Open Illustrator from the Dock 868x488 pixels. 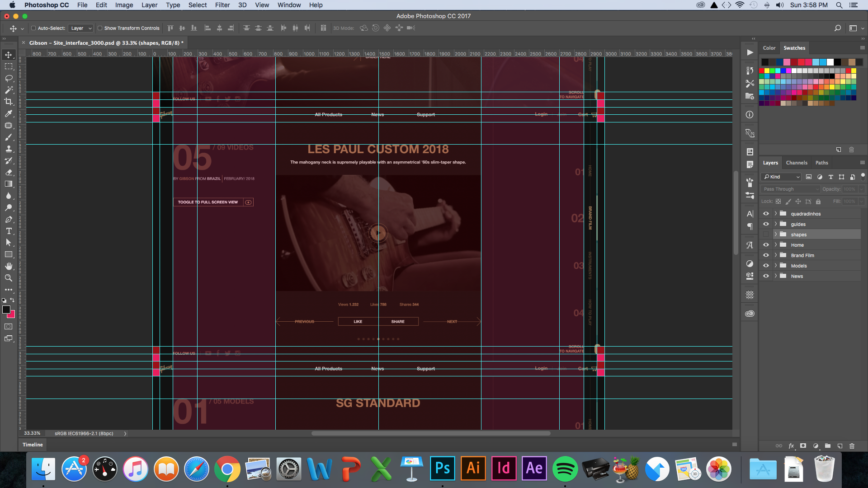473,468
